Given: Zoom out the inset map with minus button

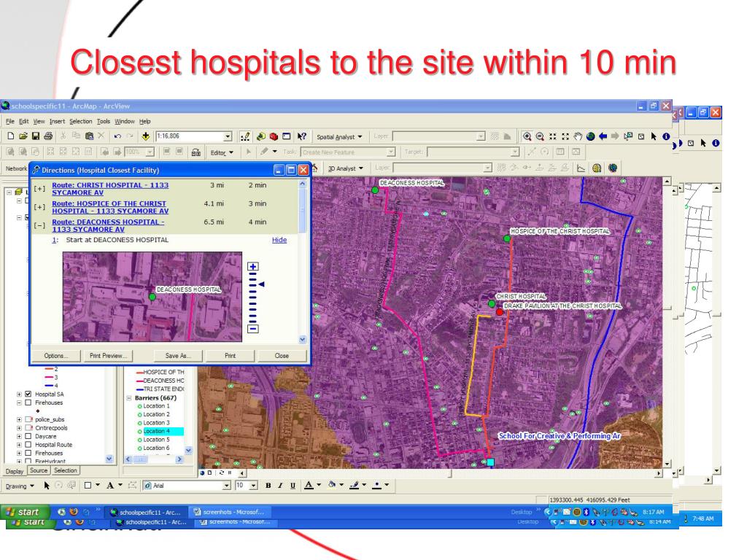Looking at the screenshot, I should pyautogui.click(x=253, y=329).
